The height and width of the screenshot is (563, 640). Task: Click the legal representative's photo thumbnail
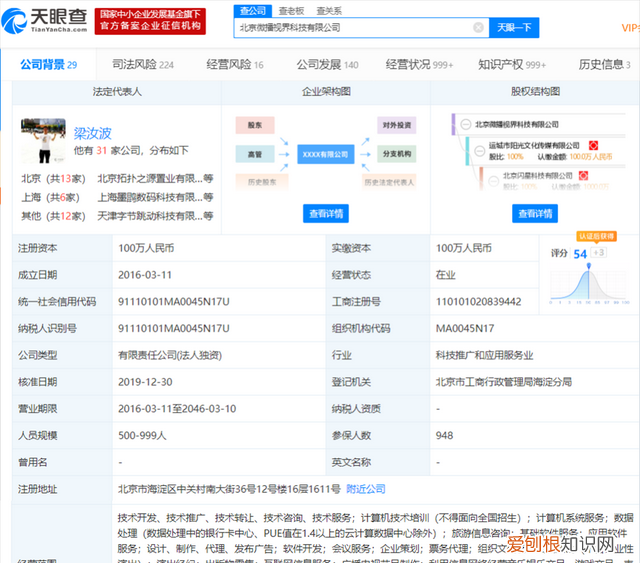click(x=43, y=141)
